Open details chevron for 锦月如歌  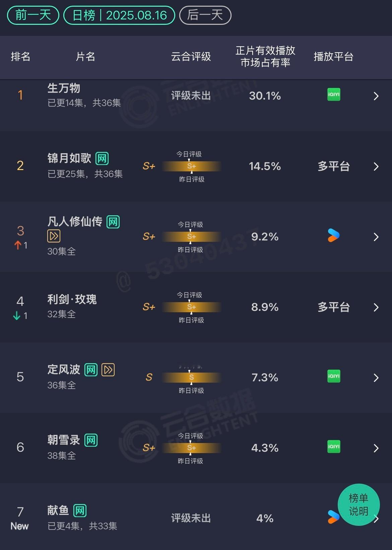376,167
